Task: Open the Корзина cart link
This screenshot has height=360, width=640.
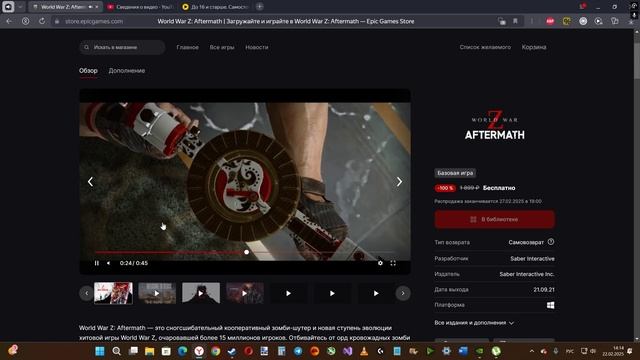Action: tap(534, 47)
